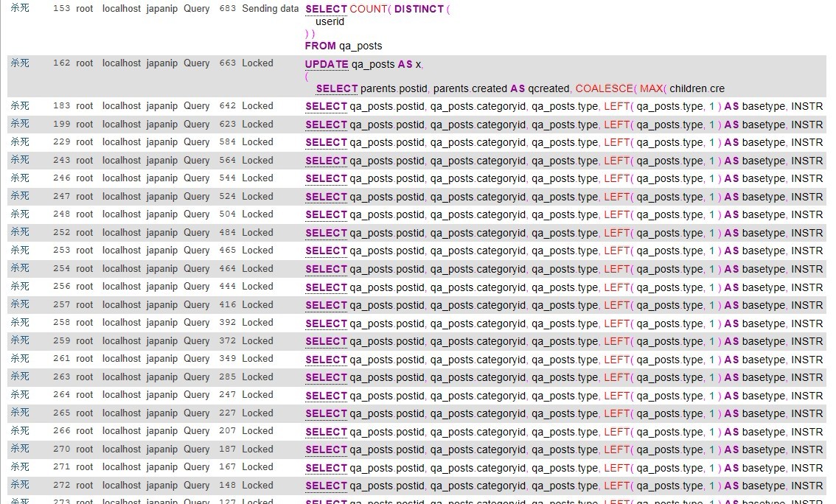
Task: Kill process 153 using its 杀死 link
Action: click(x=20, y=9)
